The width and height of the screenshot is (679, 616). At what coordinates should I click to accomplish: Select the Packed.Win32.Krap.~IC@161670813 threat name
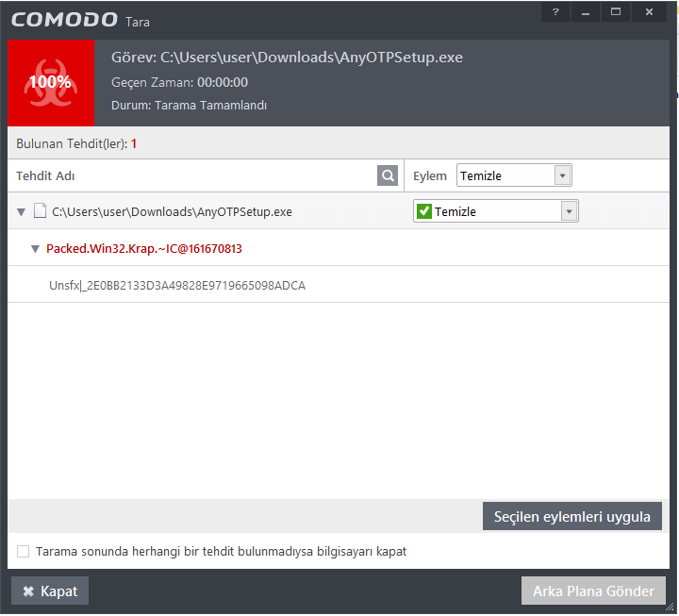(x=143, y=249)
